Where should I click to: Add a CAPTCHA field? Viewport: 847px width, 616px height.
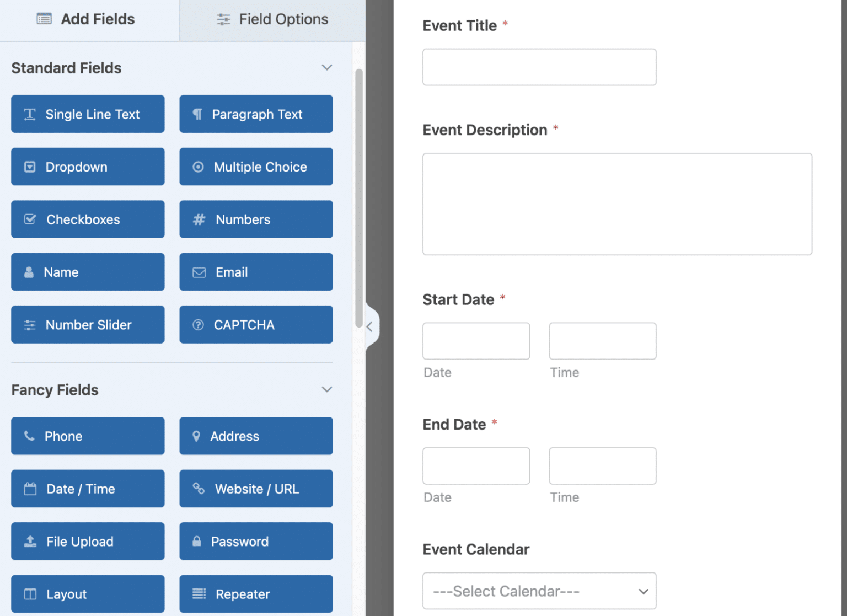tap(255, 324)
